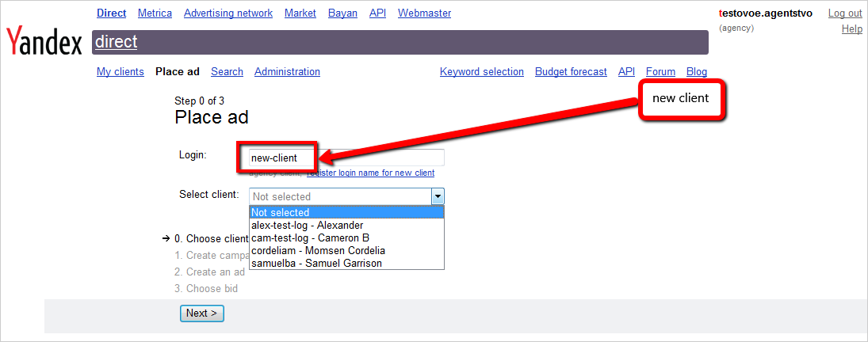Click the Next > button
This screenshot has width=868, height=342.
point(202,313)
